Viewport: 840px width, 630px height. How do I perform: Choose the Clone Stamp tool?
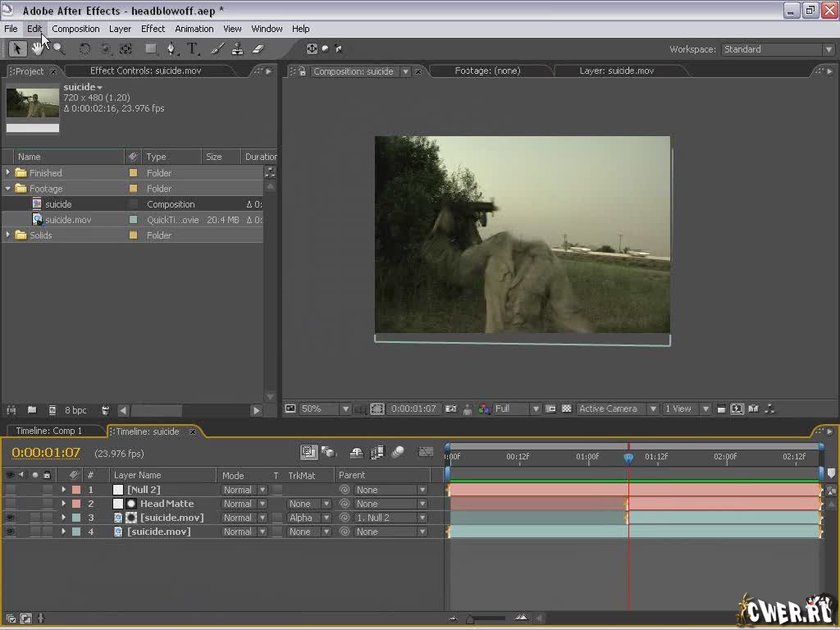click(237, 49)
